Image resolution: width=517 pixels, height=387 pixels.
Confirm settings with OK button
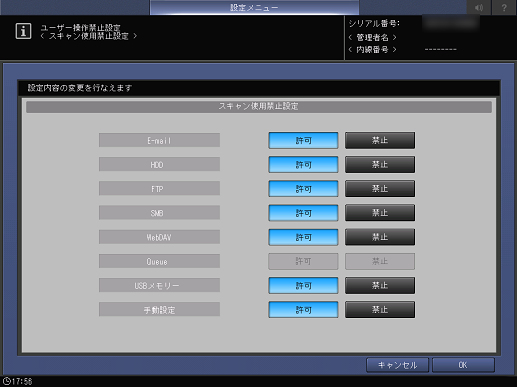[463, 365]
